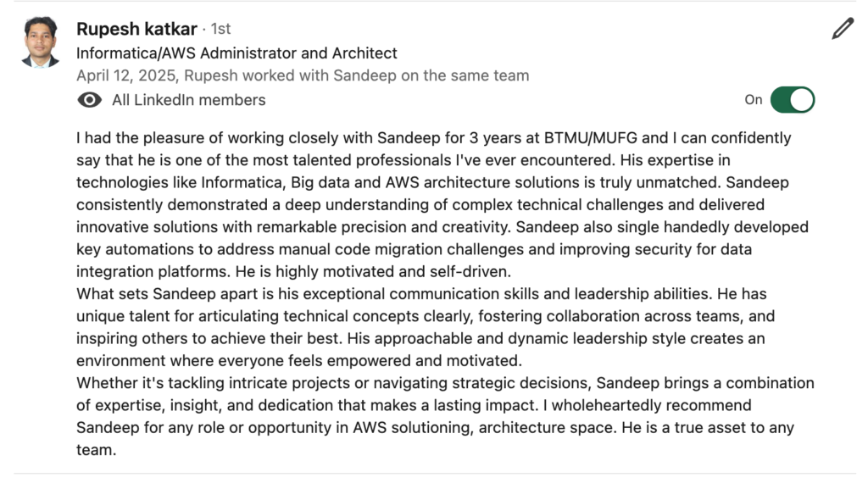Click the "All LinkedIn members" visibility label
The height and width of the screenshot is (478, 868).
click(x=189, y=100)
